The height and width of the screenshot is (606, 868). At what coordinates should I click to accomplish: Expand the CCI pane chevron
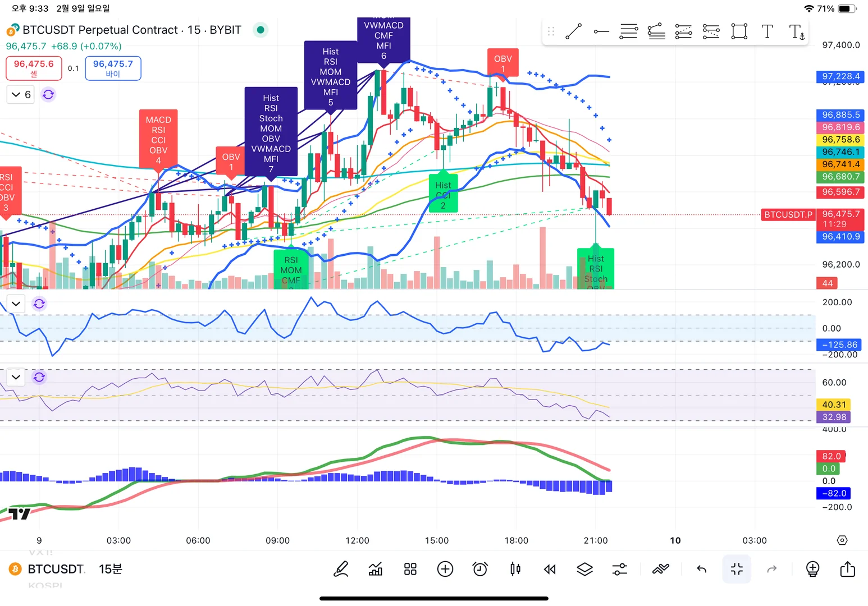(16, 304)
